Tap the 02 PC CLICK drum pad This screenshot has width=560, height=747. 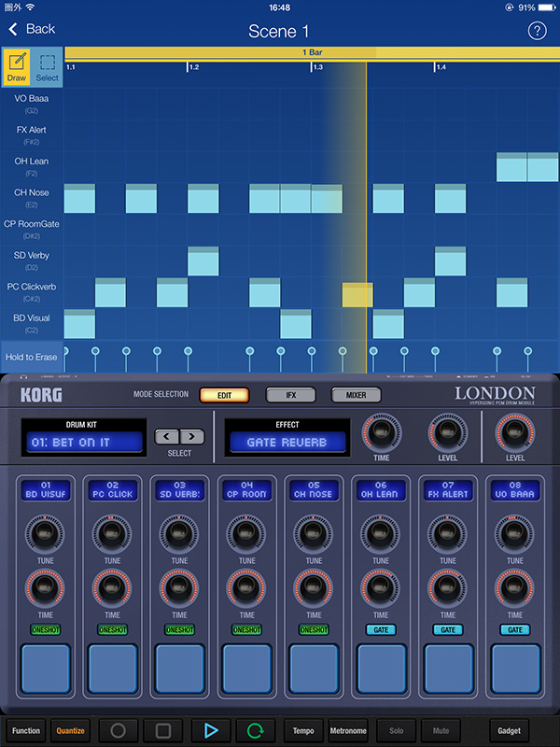[113, 669]
